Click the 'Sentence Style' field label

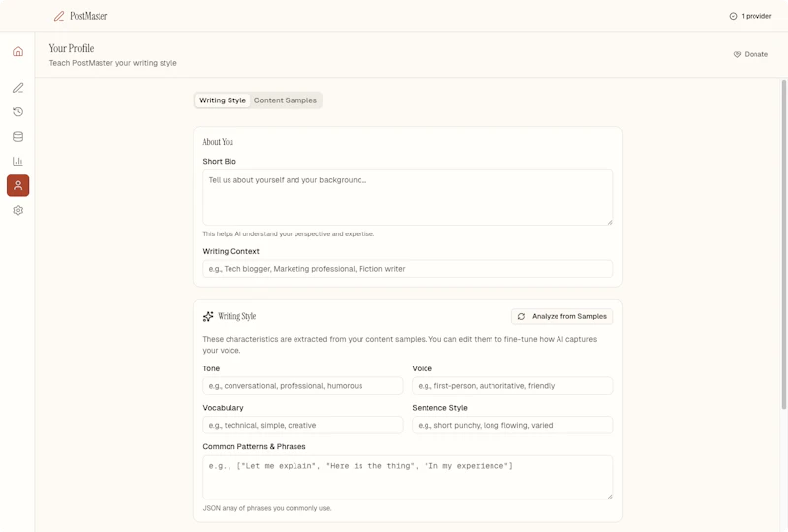click(439, 408)
